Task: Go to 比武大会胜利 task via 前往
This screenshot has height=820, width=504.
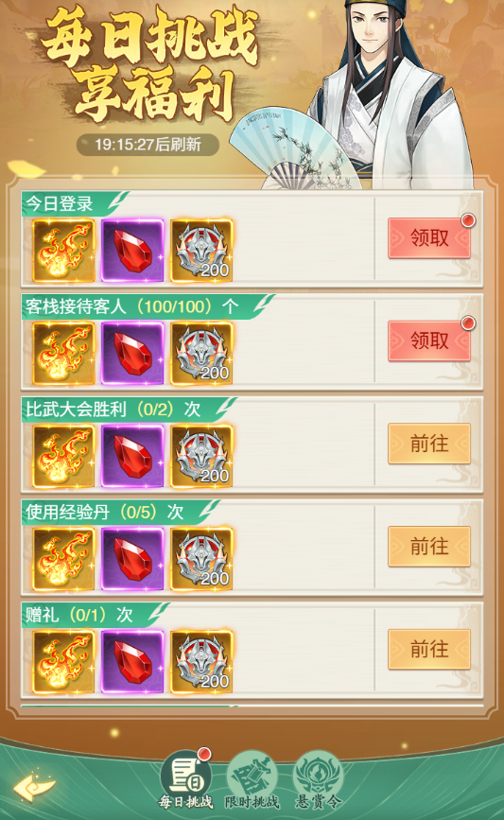Action: (428, 444)
